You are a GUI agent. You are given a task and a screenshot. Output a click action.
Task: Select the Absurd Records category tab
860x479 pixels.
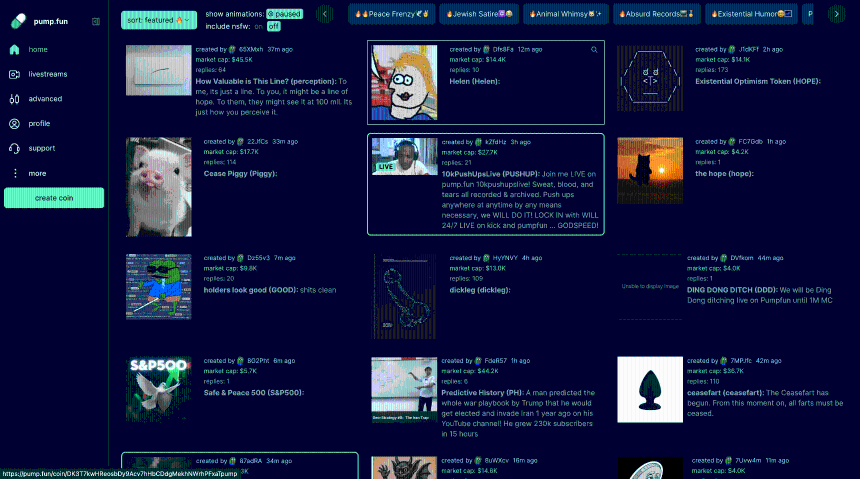(657, 14)
